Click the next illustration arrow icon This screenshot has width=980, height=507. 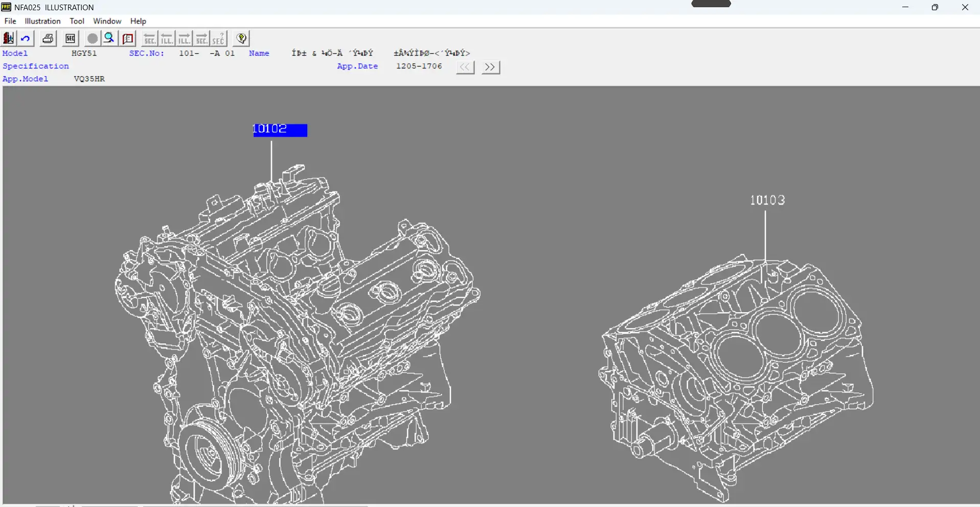[x=185, y=38]
